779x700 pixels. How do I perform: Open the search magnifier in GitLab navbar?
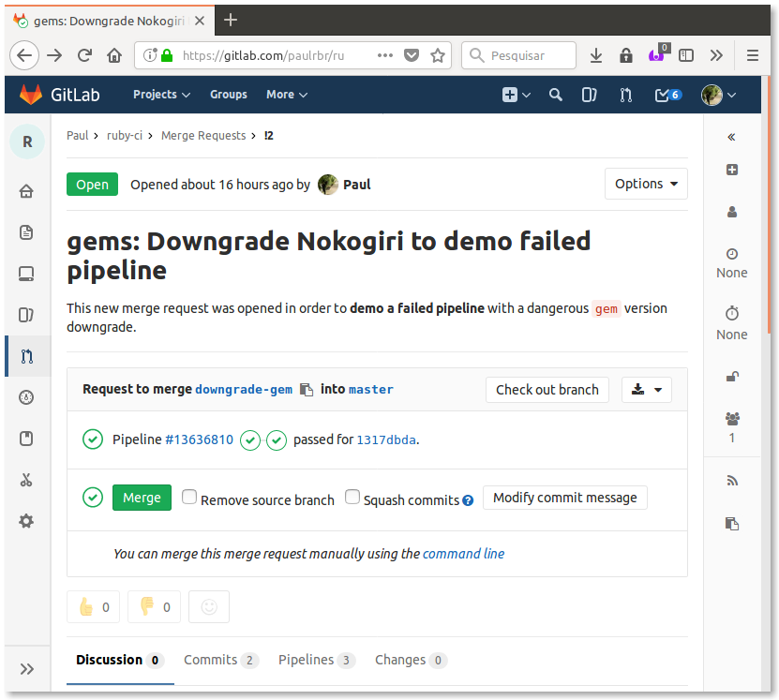pos(556,95)
